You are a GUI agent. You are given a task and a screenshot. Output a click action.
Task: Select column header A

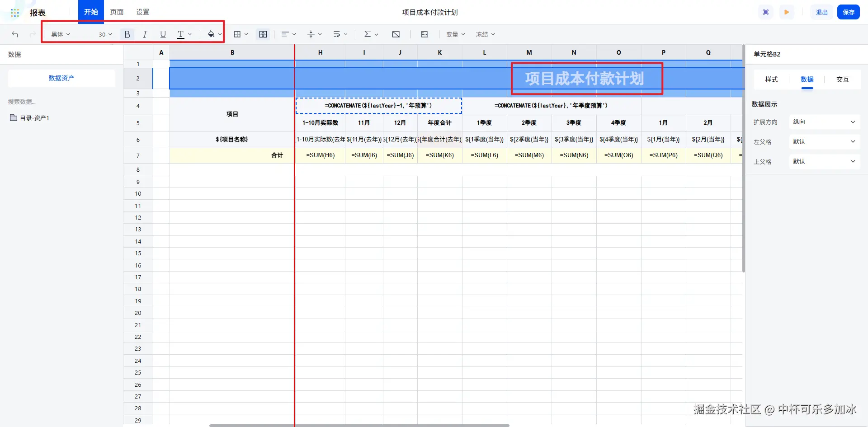point(161,52)
